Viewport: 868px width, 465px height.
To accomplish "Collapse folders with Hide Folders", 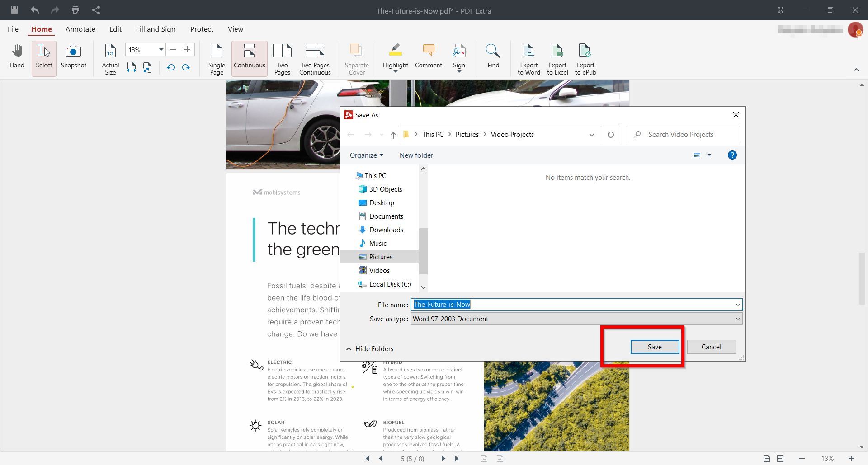I will pyautogui.click(x=369, y=349).
